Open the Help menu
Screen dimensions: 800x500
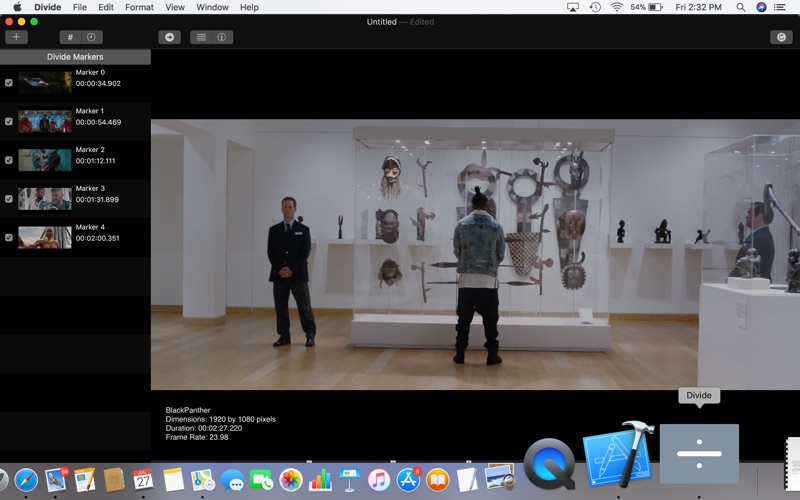pyautogui.click(x=249, y=7)
